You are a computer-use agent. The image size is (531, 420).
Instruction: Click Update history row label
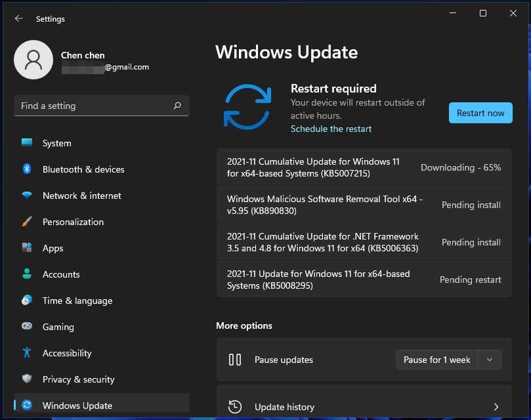click(x=284, y=407)
